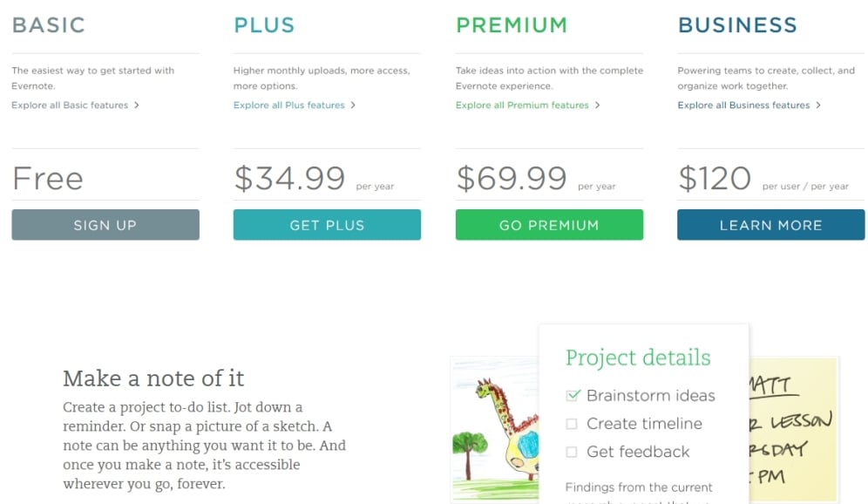The width and height of the screenshot is (868, 504).
Task: Open the Explore all Business features link
Action: point(743,106)
